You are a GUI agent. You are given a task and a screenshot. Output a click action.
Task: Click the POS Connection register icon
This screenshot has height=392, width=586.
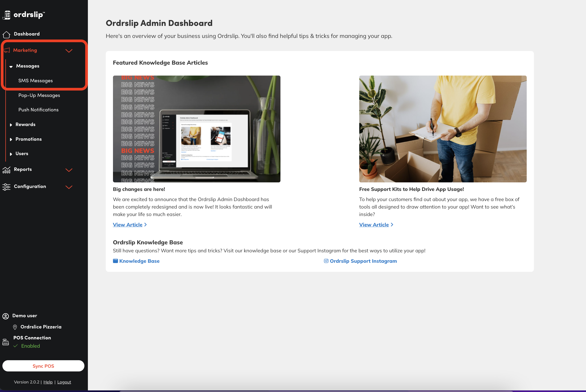[6, 342]
